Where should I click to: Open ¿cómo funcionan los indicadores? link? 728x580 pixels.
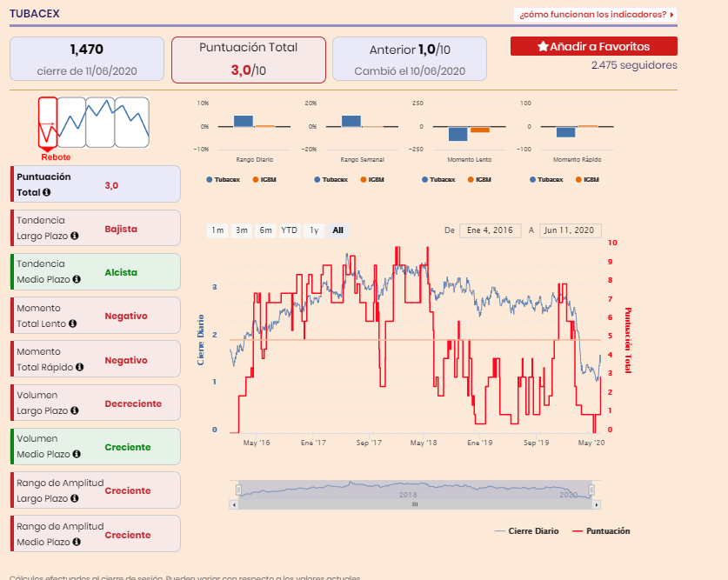595,15
